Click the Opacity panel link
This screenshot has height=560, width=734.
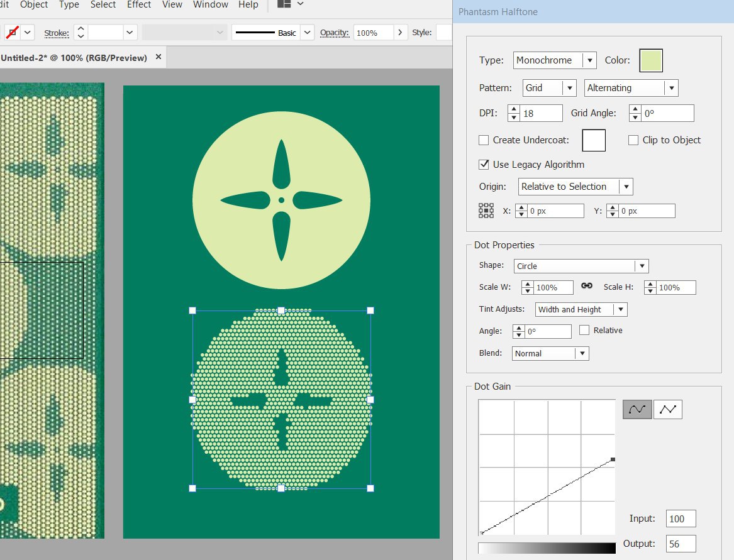[335, 33]
